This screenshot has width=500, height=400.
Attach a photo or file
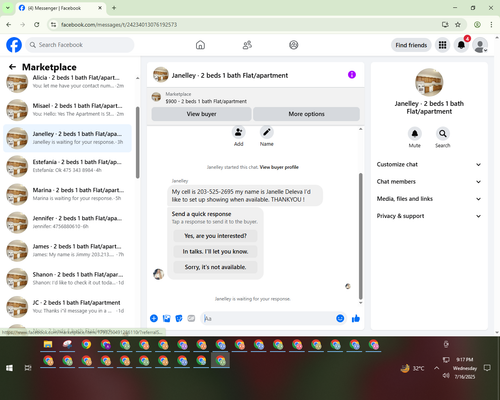coord(166,318)
